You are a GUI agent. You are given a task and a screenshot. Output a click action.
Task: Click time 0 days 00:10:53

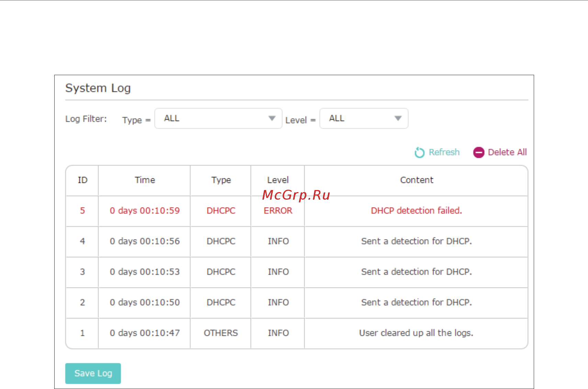(x=145, y=272)
